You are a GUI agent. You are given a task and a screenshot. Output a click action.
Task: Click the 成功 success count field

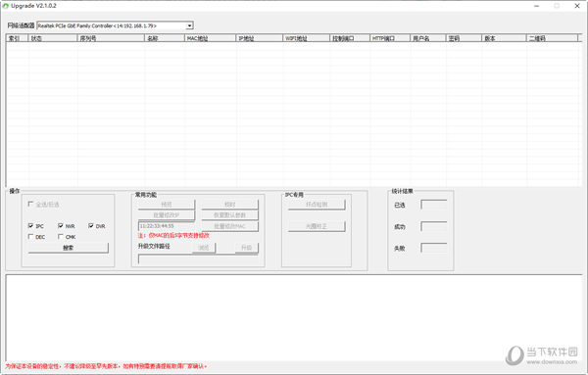(434, 226)
